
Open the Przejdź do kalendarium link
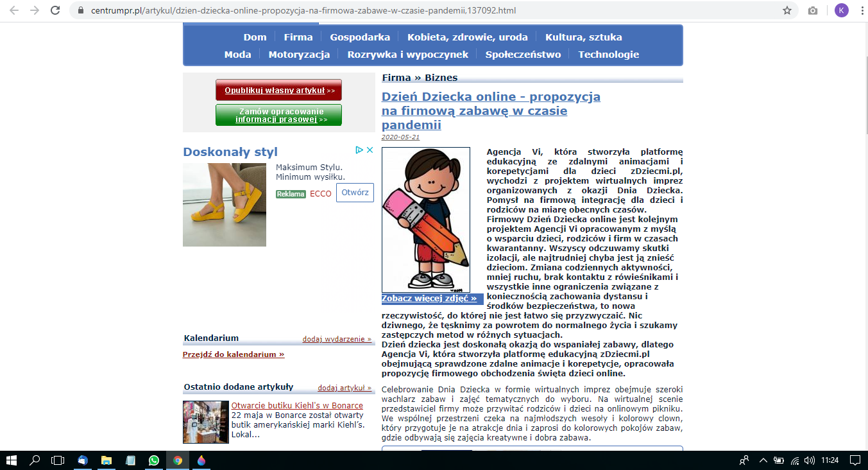tap(234, 354)
